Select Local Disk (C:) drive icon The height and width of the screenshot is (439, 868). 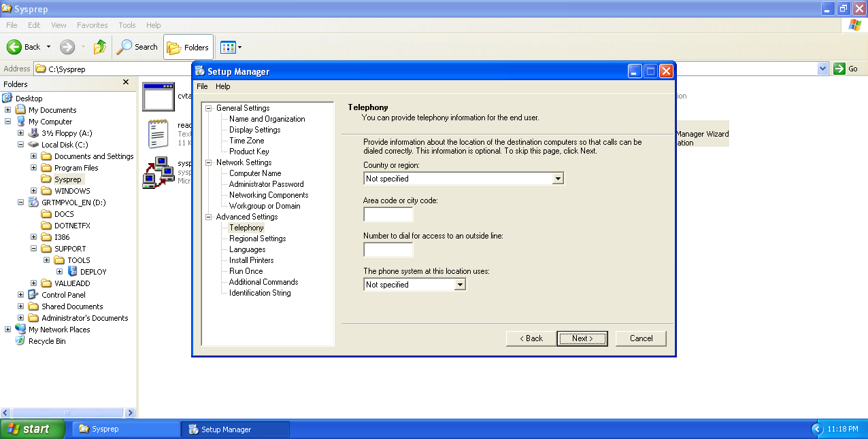[x=34, y=145]
